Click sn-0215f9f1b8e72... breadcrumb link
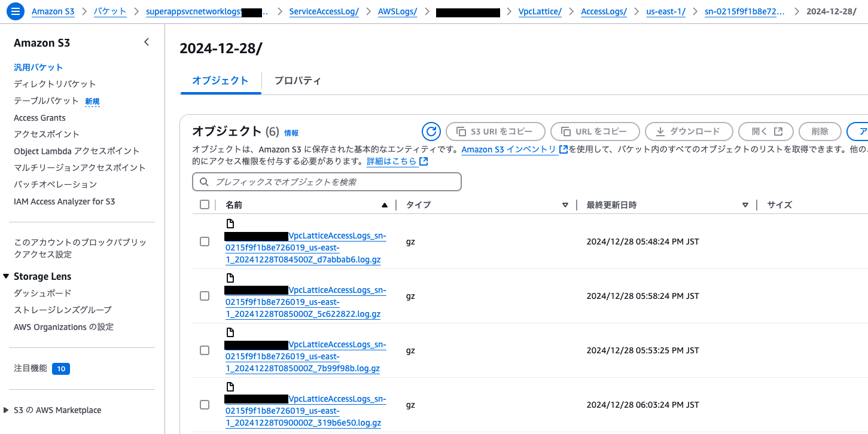The image size is (868, 434). tap(745, 11)
